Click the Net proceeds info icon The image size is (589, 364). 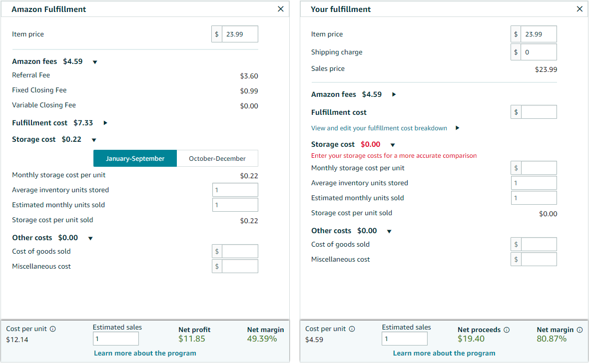point(507,330)
